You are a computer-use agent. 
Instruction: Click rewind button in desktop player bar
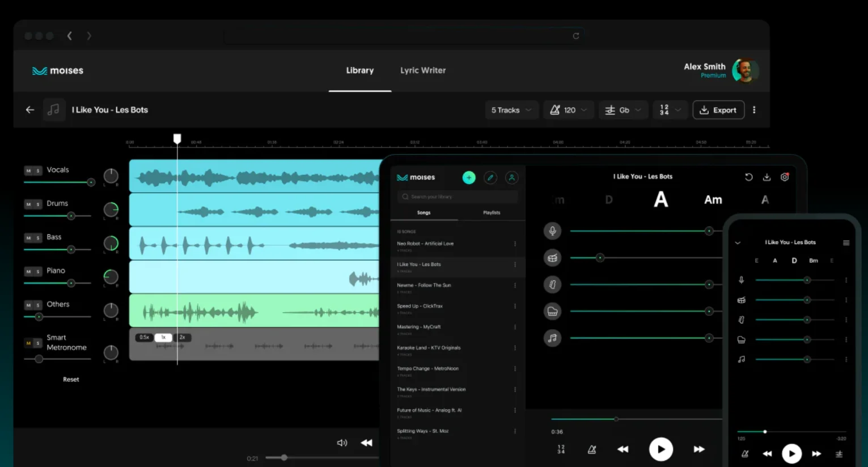pos(367,443)
